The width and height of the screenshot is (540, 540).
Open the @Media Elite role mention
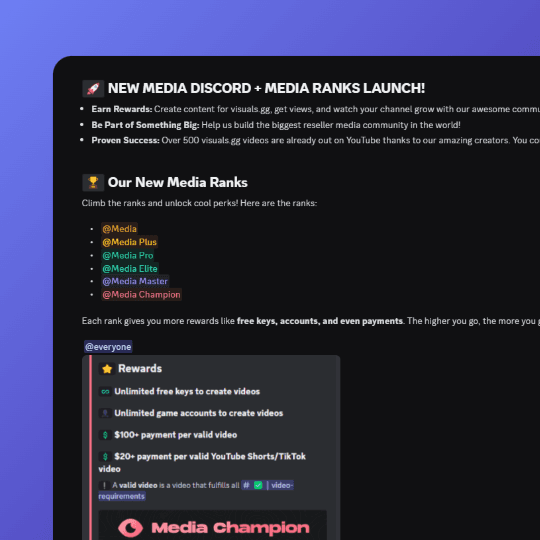pyautogui.click(x=130, y=269)
